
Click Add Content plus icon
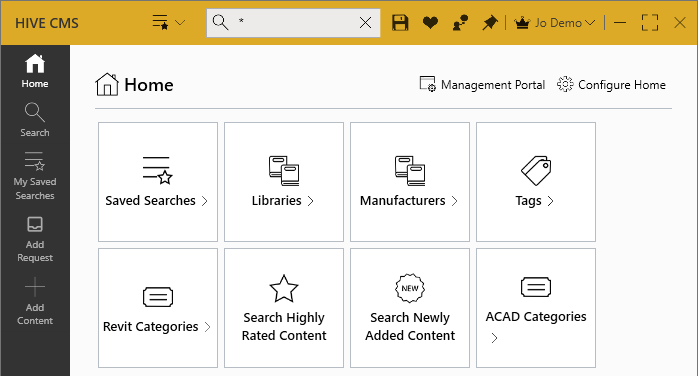tap(35, 287)
